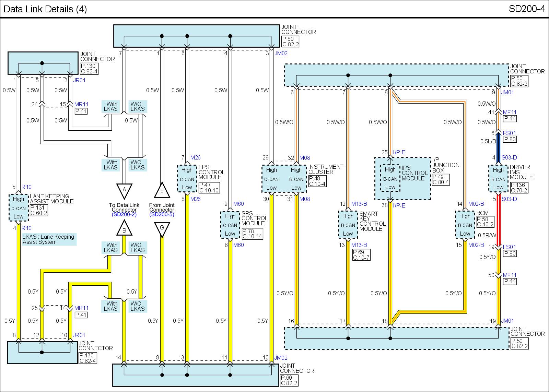Click the EPS Control Module C-CAN box
This screenshot has width=549, height=392.
187,179
